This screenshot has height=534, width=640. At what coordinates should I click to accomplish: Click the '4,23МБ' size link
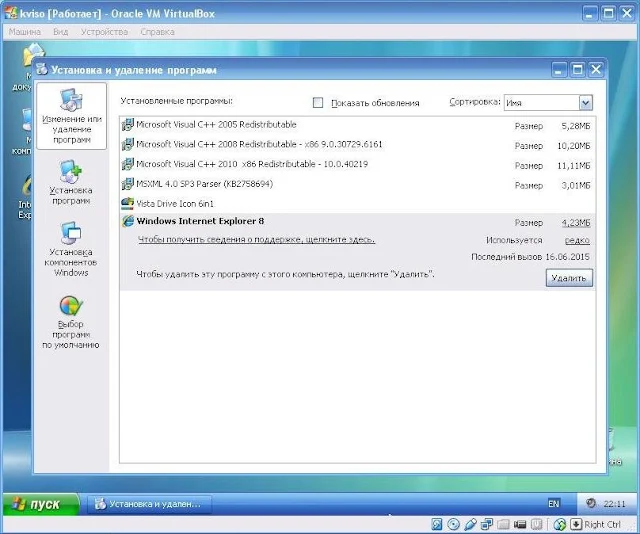click(576, 223)
